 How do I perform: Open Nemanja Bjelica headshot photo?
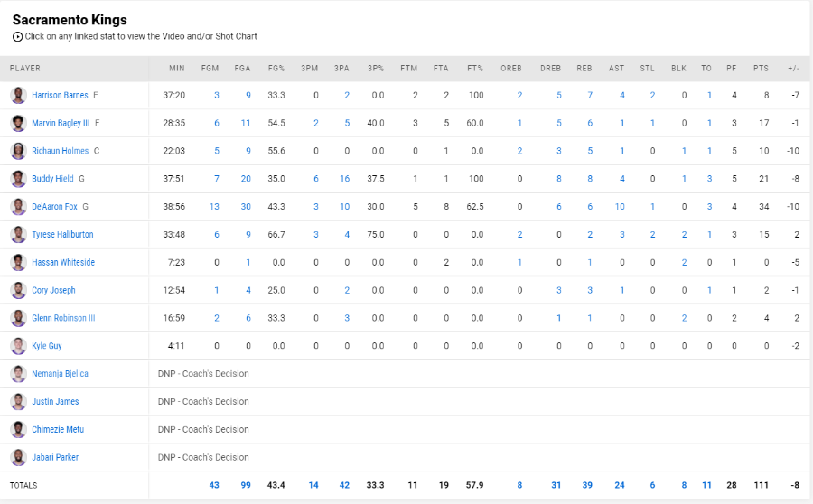pyautogui.click(x=19, y=374)
